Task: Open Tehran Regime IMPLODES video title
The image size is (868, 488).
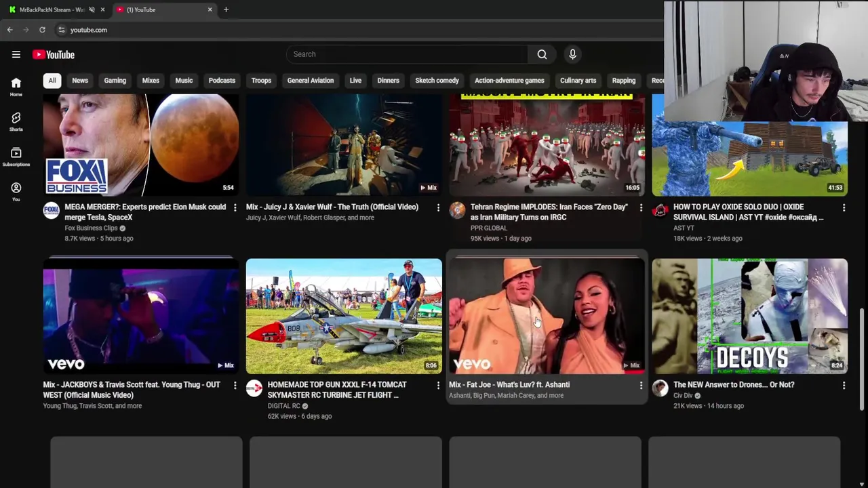Action: pyautogui.click(x=549, y=212)
